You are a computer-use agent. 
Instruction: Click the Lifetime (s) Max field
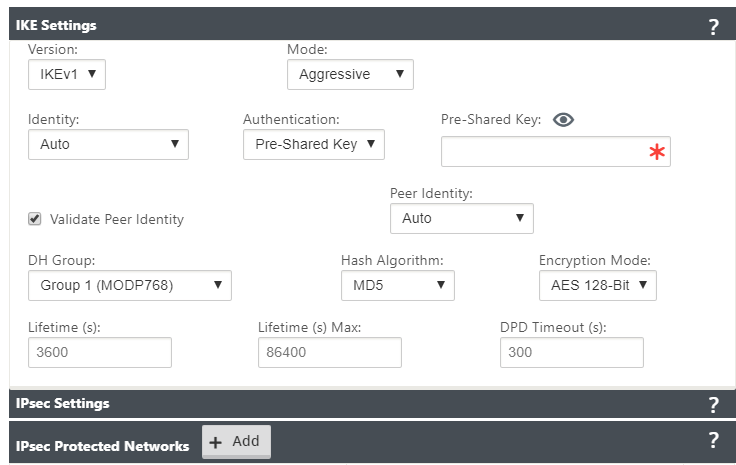tap(330, 352)
